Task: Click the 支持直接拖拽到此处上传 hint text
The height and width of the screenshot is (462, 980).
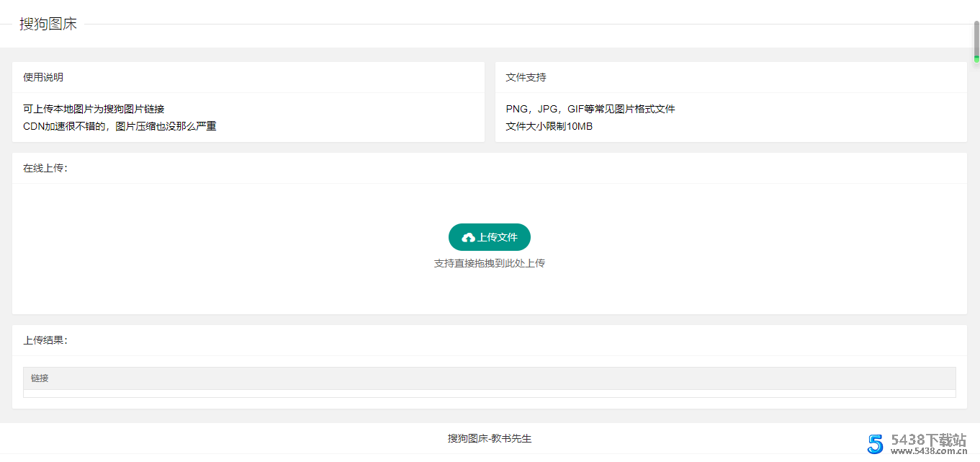Action: pyautogui.click(x=489, y=262)
